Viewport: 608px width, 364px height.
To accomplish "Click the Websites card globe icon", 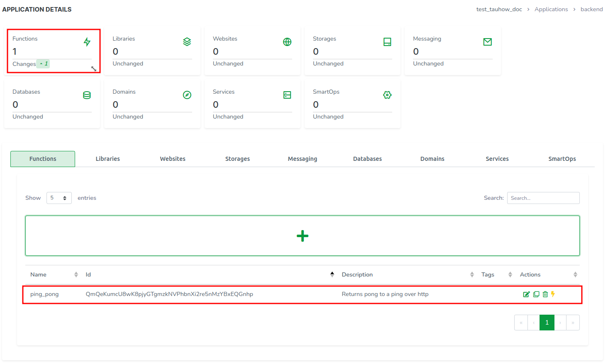I will click(287, 42).
